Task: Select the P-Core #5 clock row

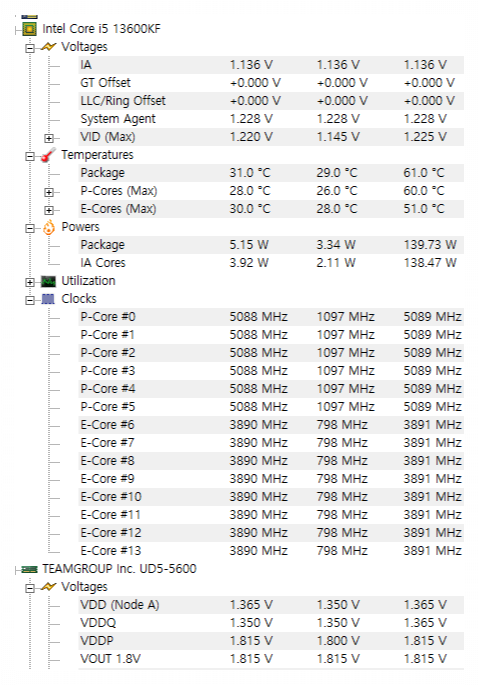Action: point(271,407)
